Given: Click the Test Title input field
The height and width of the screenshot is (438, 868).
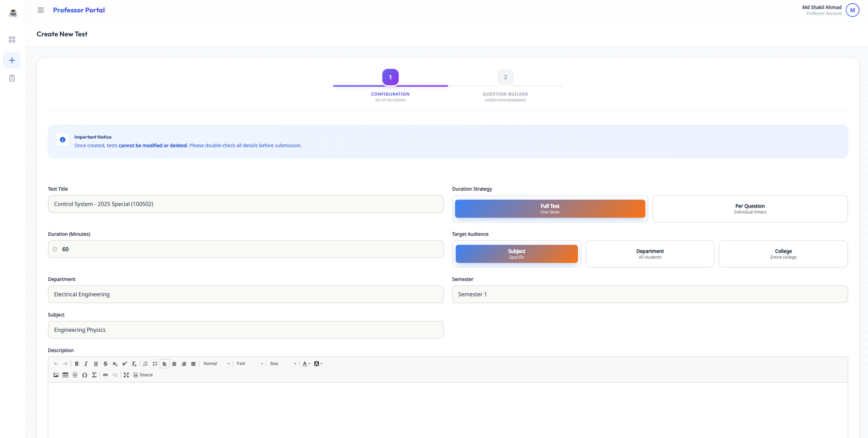Looking at the screenshot, I should click(x=245, y=204).
